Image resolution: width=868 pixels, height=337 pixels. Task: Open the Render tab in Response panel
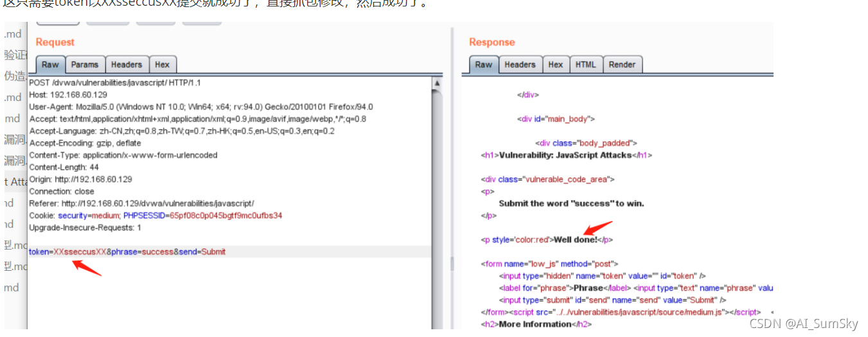tap(622, 64)
